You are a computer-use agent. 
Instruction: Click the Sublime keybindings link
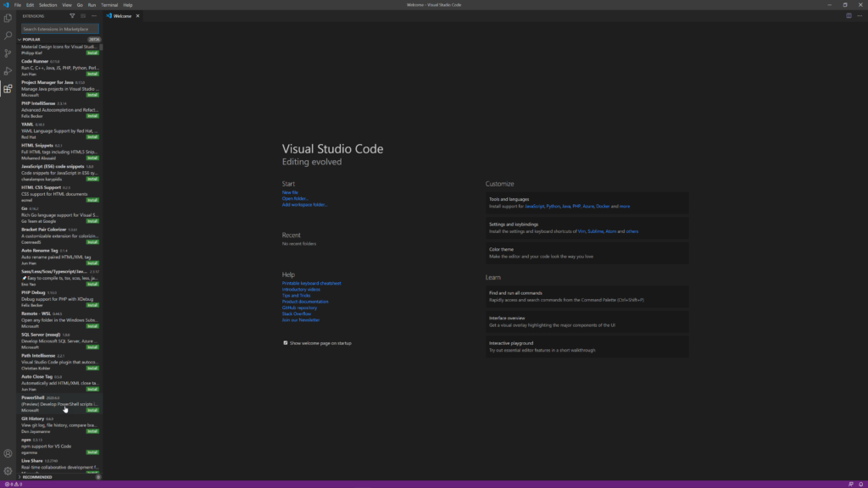click(596, 231)
